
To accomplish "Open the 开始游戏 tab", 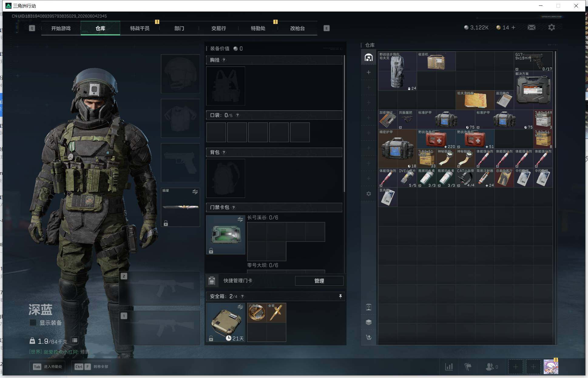I will tap(61, 28).
